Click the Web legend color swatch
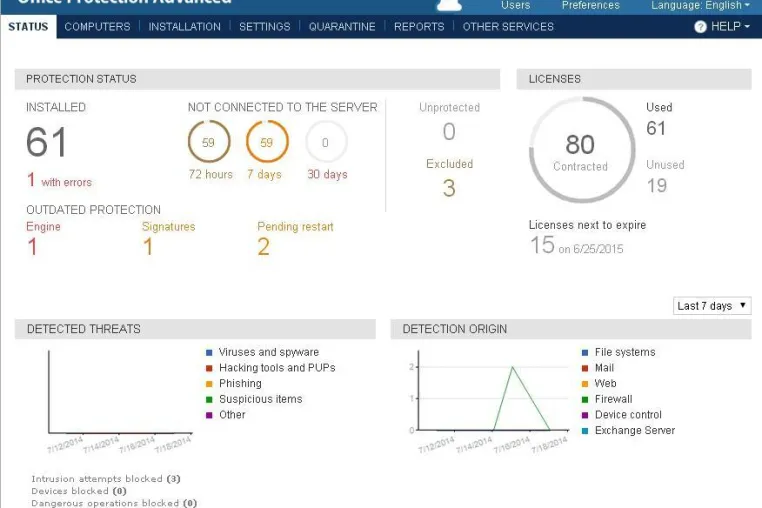 click(x=585, y=384)
